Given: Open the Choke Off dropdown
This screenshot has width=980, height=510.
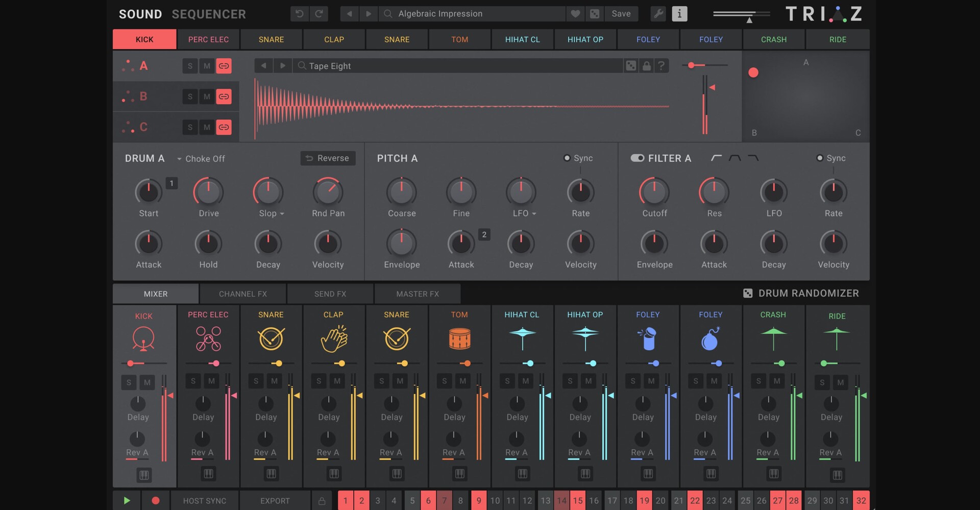Looking at the screenshot, I should click(201, 159).
